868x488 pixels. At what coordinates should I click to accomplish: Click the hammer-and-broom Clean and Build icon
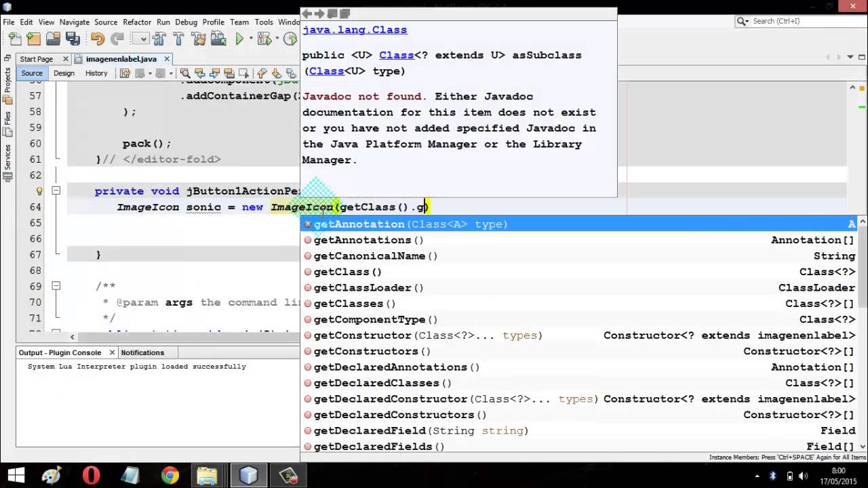[x=197, y=39]
